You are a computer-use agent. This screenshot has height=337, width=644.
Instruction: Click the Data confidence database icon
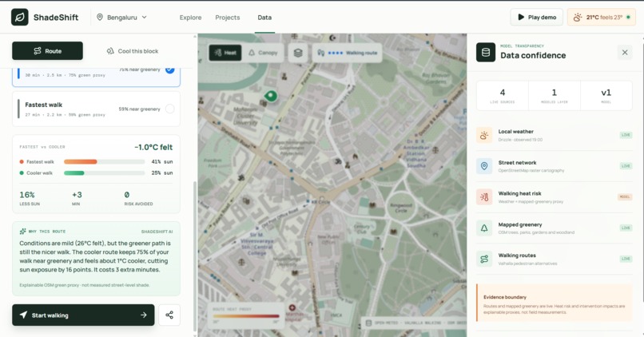486,52
